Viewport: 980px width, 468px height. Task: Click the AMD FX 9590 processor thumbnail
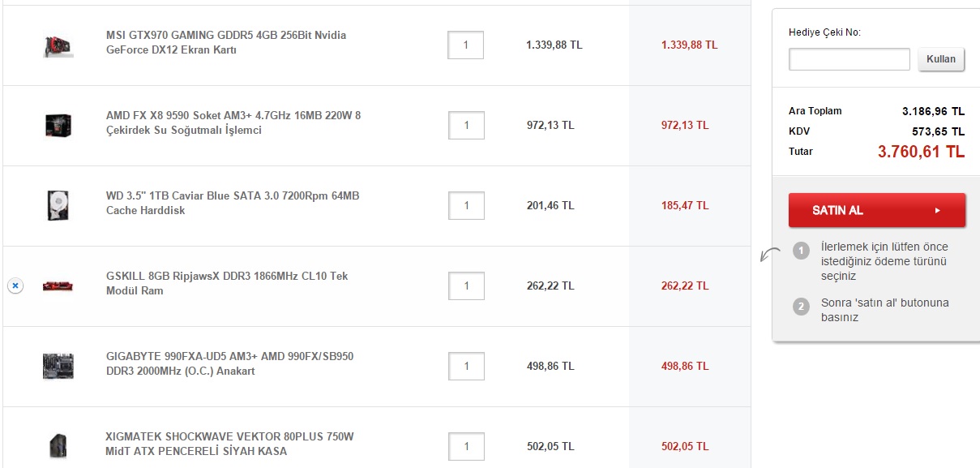click(x=58, y=125)
